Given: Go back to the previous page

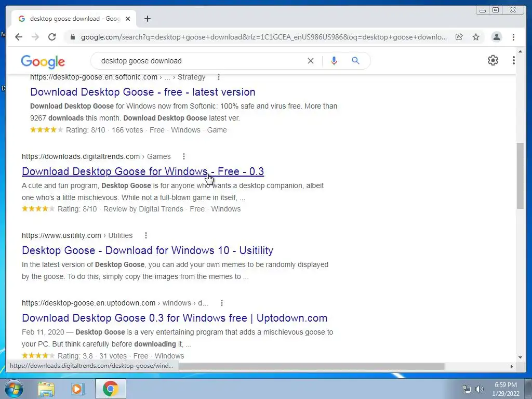Looking at the screenshot, I should tap(19, 37).
